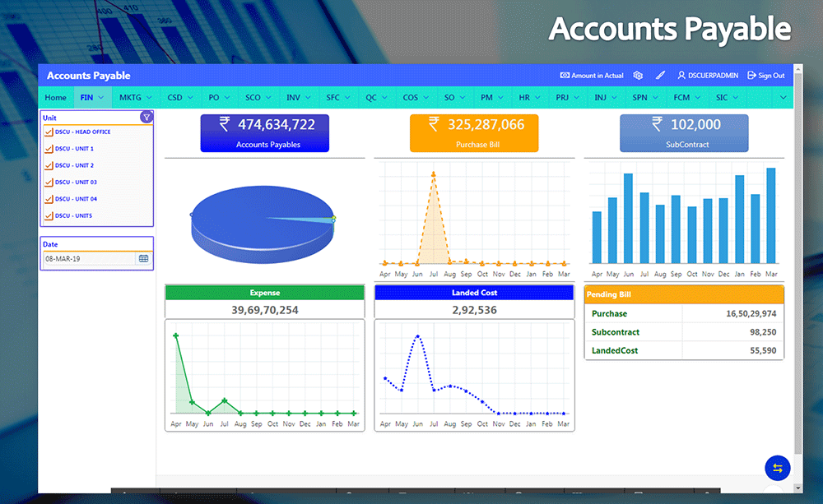Click the Amount in Actual toggle button
The height and width of the screenshot is (504, 823).
coord(591,75)
